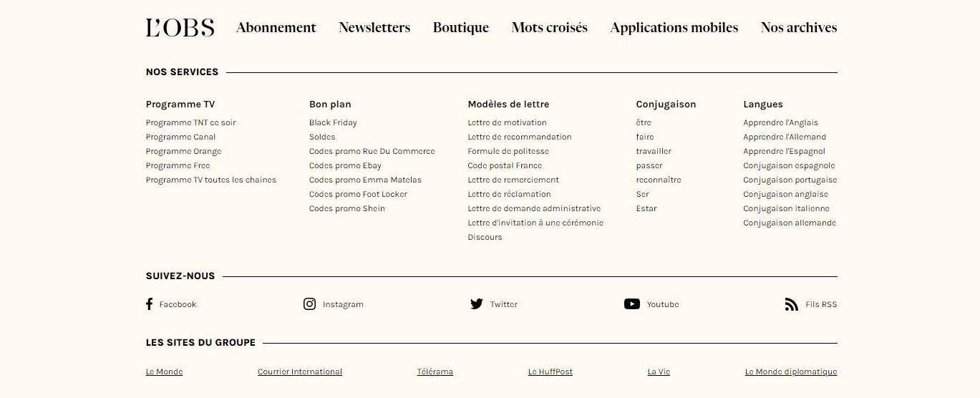The image size is (980, 398).
Task: Click the Télérama group site link
Action: click(435, 372)
